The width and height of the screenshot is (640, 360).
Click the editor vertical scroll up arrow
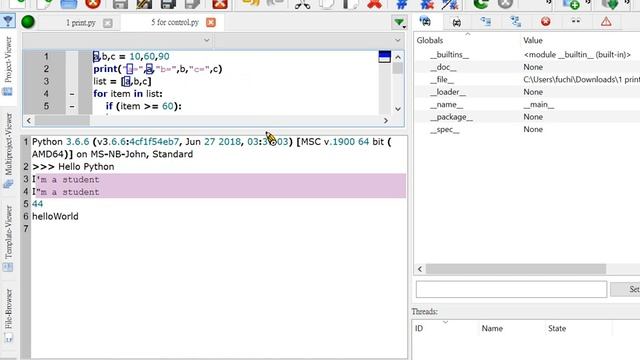click(x=398, y=57)
